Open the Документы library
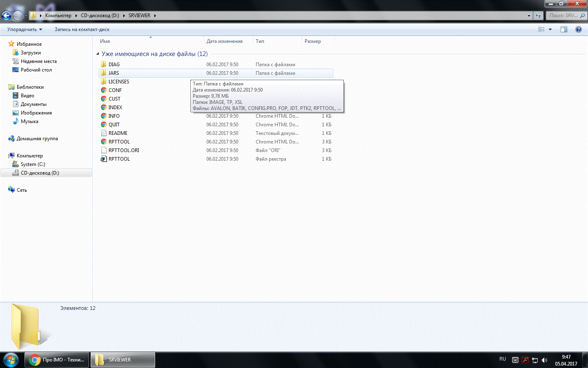This screenshot has height=368, width=588. pos(33,104)
